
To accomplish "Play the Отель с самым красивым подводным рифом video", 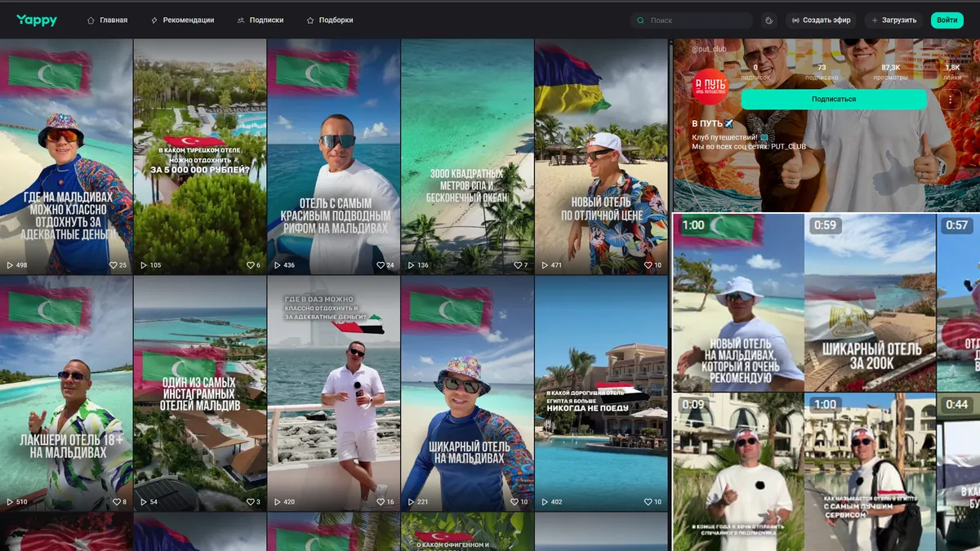I will [334, 156].
